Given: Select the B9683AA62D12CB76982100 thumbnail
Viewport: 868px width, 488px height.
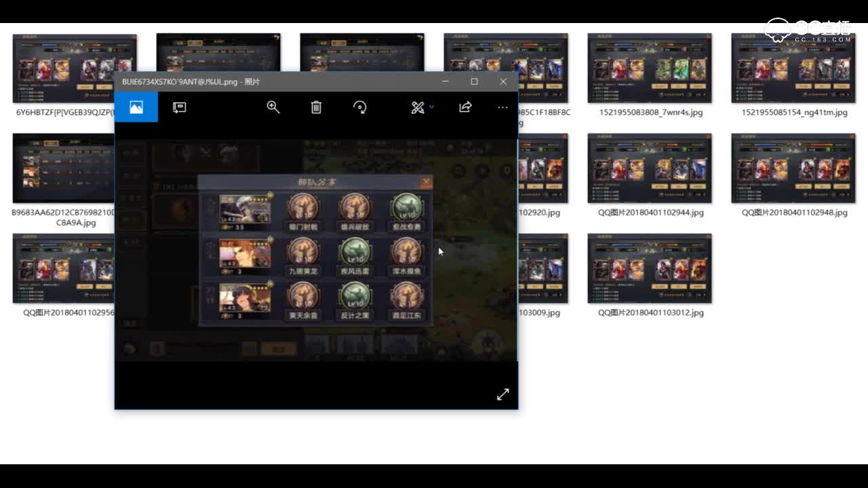Looking at the screenshot, I should pos(63,168).
